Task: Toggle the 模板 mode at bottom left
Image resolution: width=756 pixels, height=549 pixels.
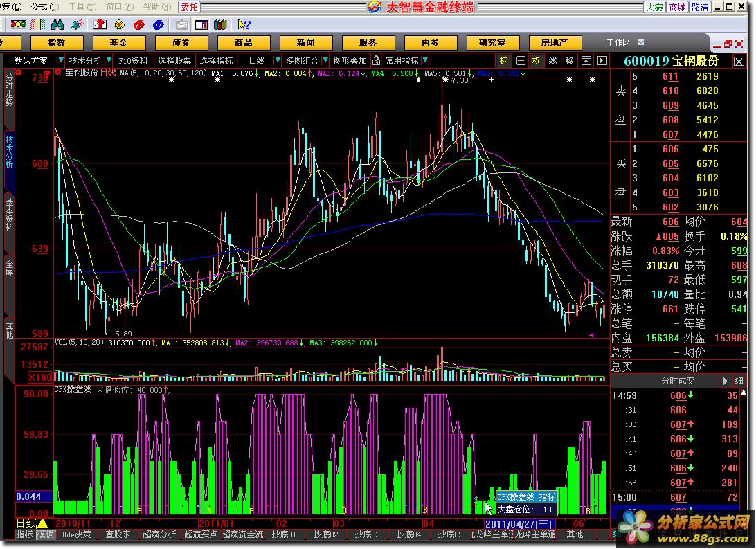Action: 45,534
